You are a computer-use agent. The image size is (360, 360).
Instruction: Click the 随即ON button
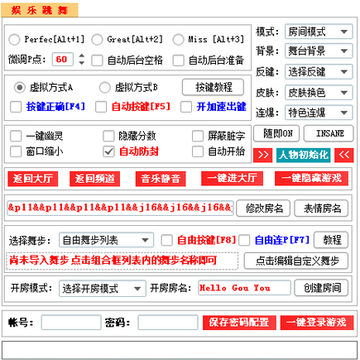[x=276, y=134]
